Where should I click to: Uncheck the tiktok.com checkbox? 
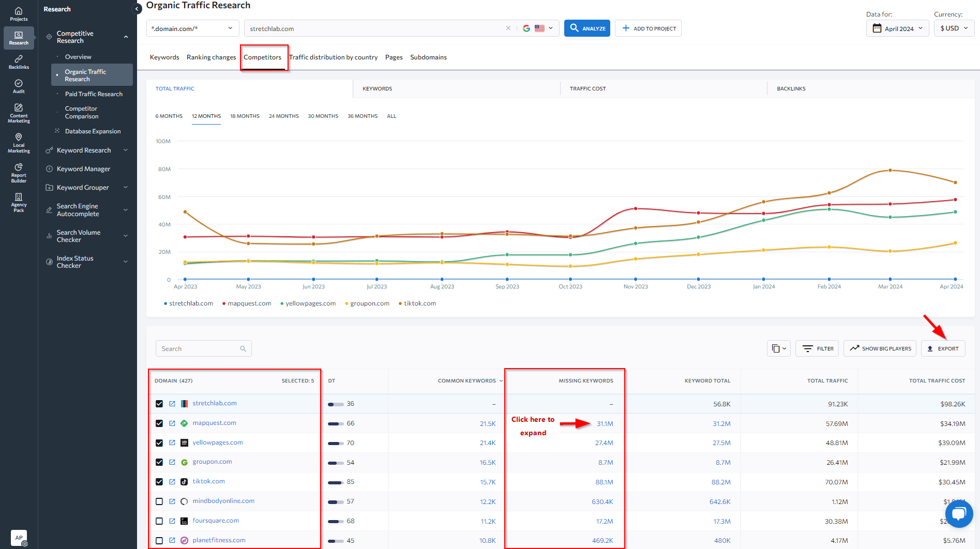159,482
